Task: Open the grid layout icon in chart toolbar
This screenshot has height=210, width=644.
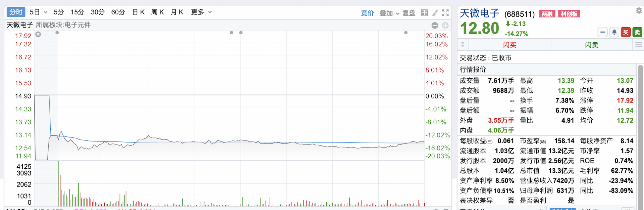Action: click(x=424, y=13)
